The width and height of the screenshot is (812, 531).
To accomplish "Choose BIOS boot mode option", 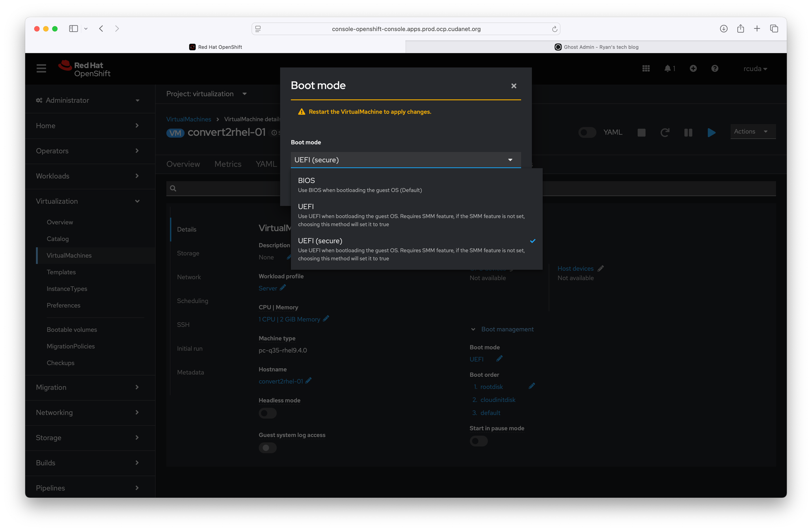I will tap(417, 185).
